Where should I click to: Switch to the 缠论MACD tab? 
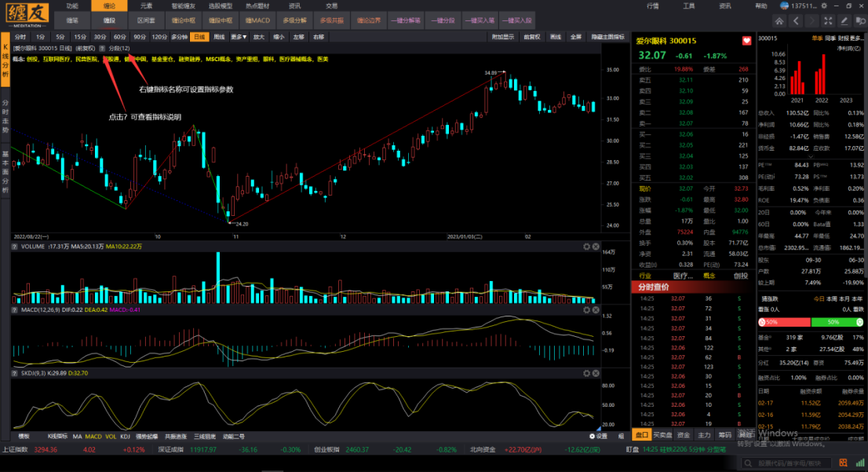click(257, 19)
